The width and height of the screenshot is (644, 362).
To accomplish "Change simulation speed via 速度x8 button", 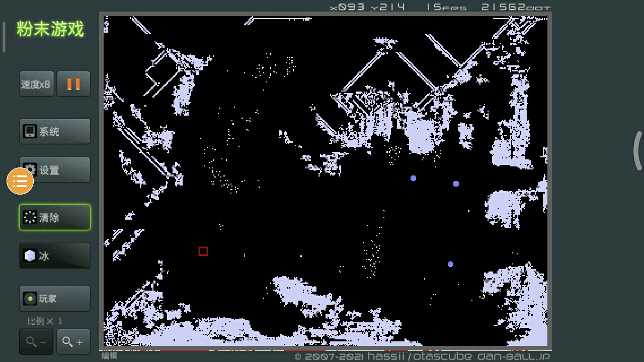I will click(36, 84).
